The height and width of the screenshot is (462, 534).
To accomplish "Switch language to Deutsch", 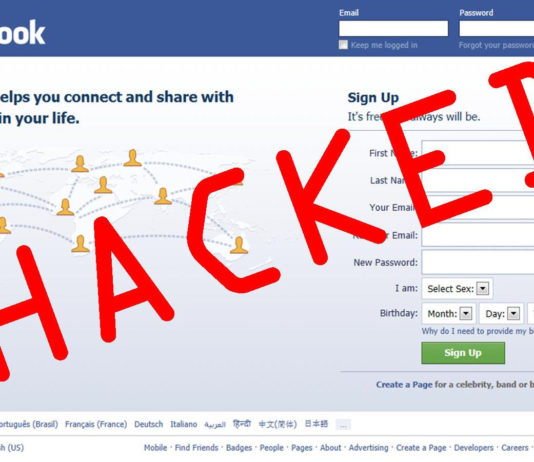I will pos(148,424).
